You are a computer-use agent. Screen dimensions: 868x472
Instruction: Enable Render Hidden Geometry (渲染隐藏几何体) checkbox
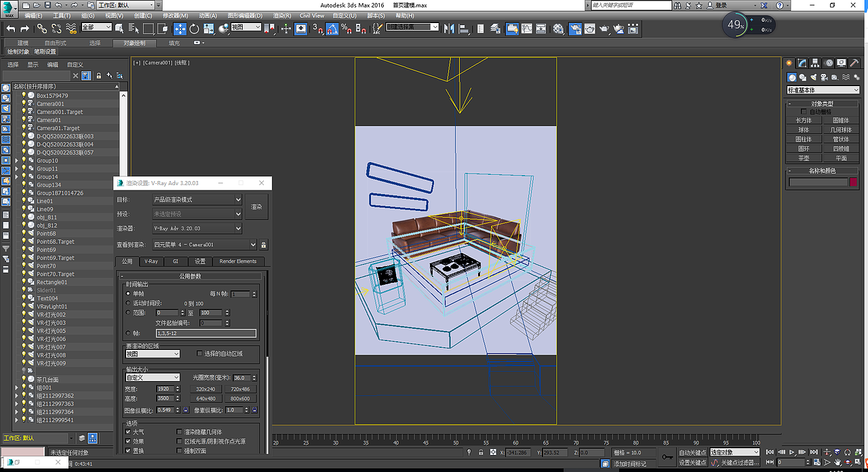(x=180, y=432)
